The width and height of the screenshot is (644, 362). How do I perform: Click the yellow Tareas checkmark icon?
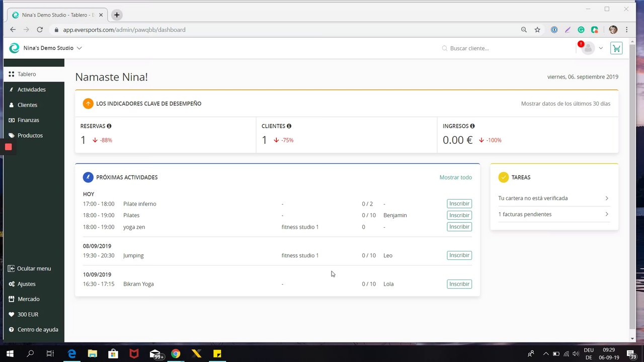[x=504, y=177]
